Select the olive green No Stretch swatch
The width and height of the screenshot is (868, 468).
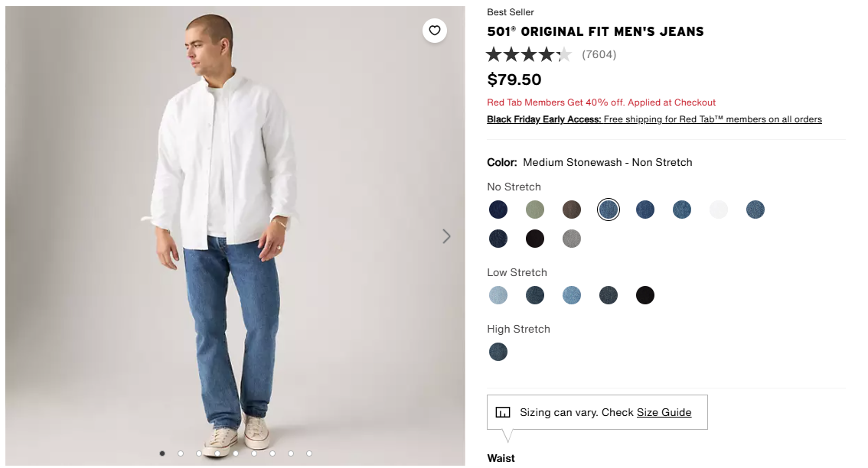tap(535, 210)
